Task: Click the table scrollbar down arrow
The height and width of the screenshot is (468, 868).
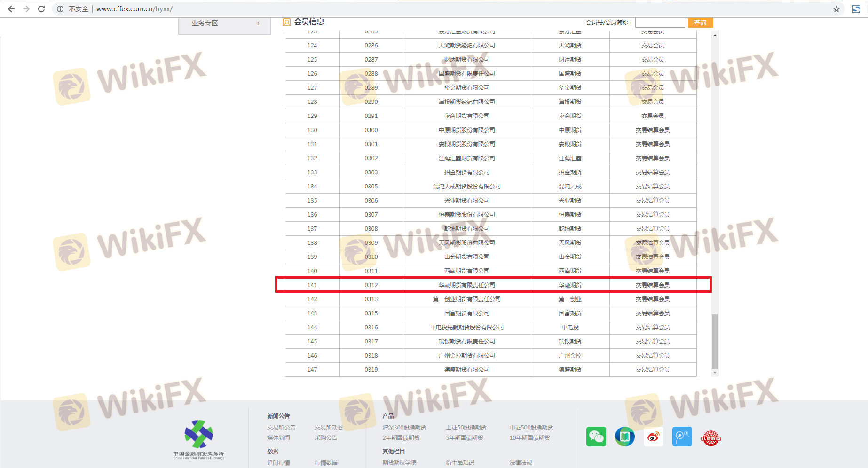Action: [715, 373]
